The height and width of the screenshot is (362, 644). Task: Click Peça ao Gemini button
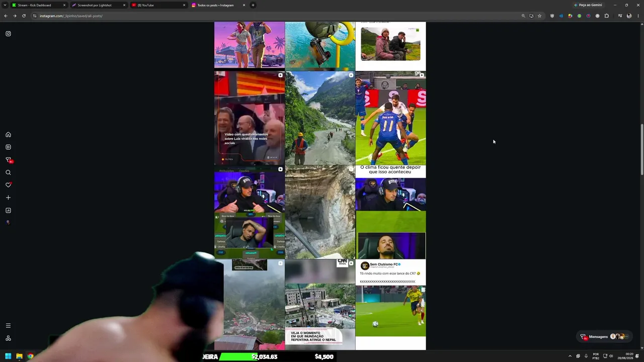point(588,5)
